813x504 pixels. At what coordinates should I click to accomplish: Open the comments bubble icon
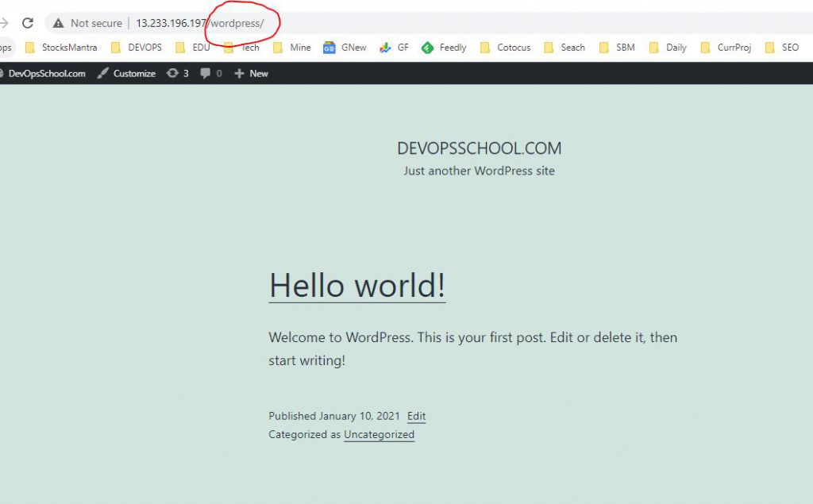(x=206, y=73)
